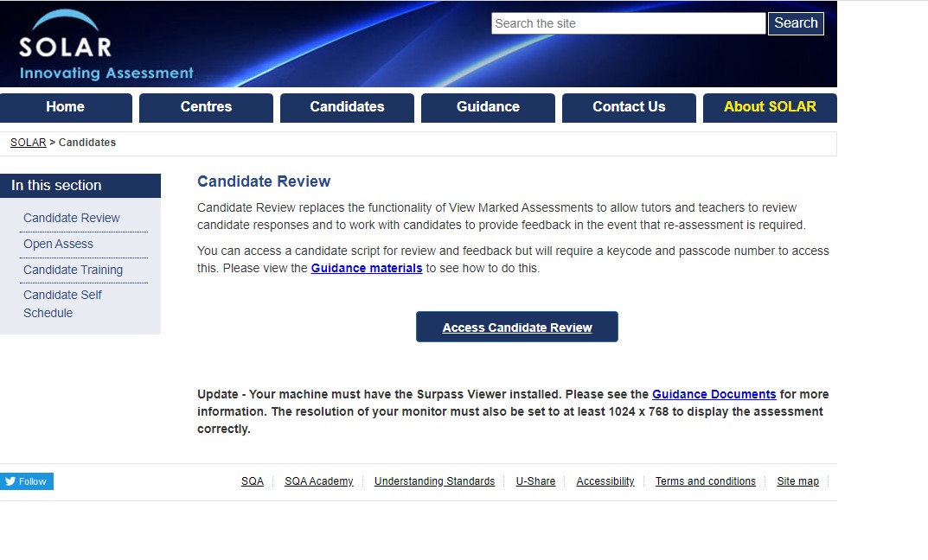928x560 pixels.
Task: Open the Terms and conditions footer link
Action: [x=706, y=481]
